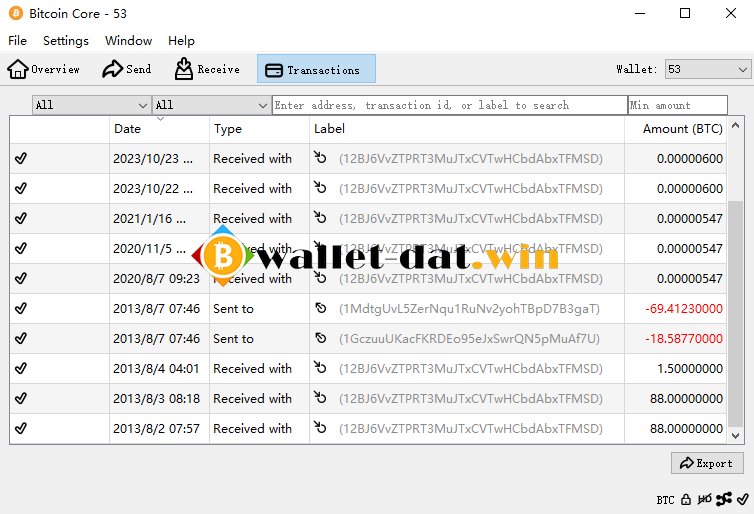Click the wallet encrypted lock icon in the status bar
This screenshot has height=514, width=754.
(686, 500)
